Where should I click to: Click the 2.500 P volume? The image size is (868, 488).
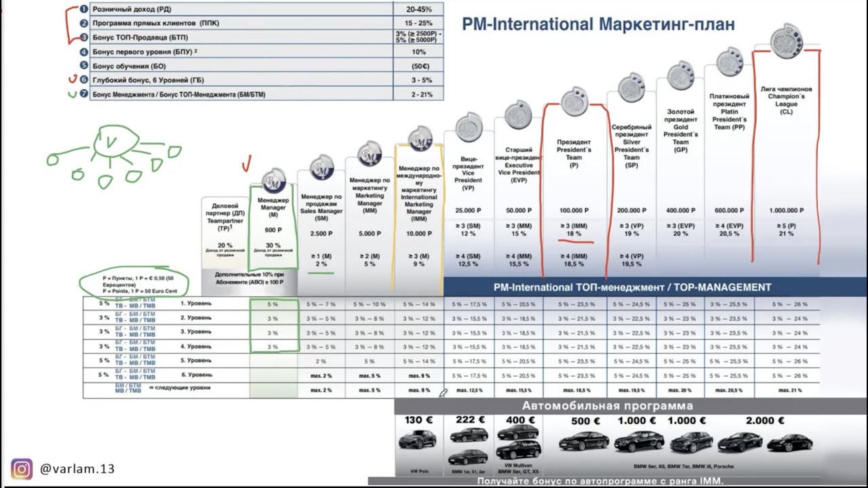321,233
